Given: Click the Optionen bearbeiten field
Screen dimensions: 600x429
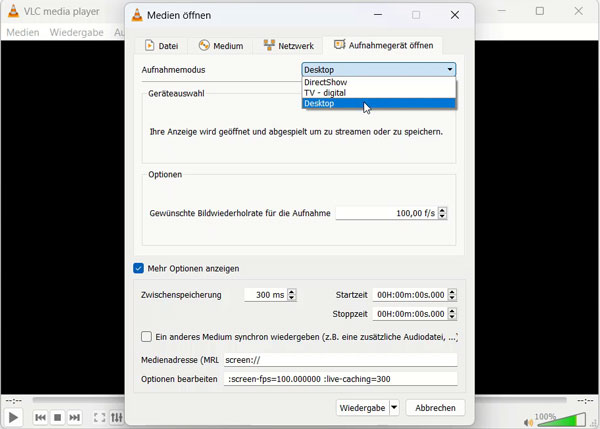Looking at the screenshot, I should coord(340,379).
